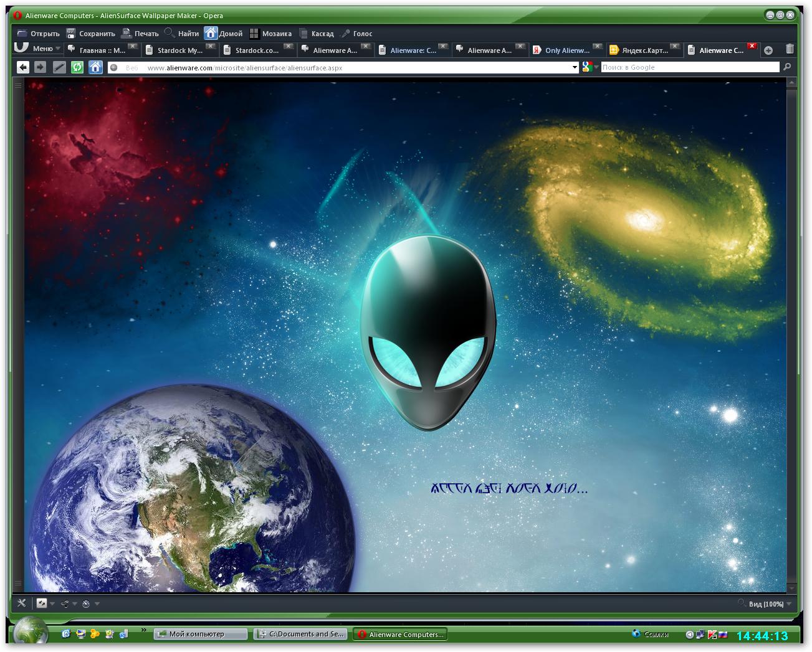Click the Мозаика (Tile) windows button

coord(270,34)
